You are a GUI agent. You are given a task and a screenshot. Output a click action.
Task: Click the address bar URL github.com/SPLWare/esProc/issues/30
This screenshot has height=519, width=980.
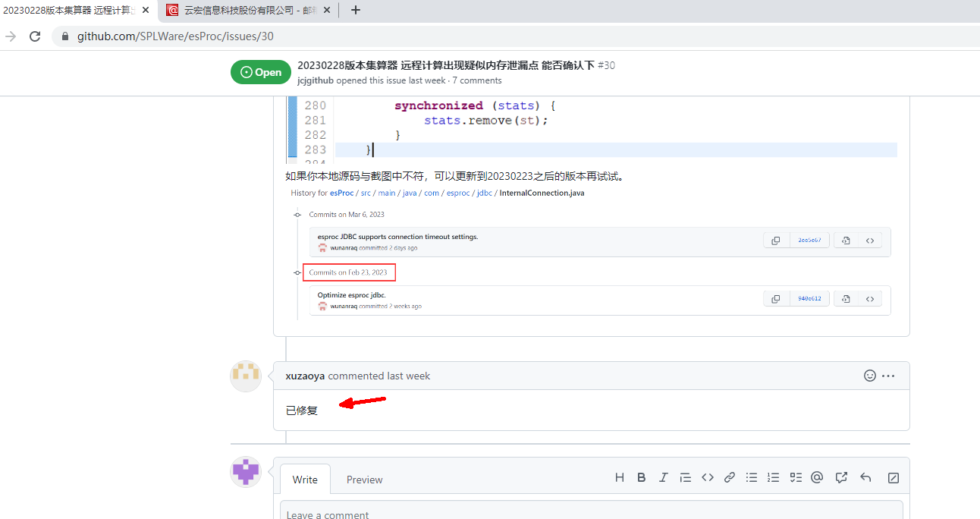point(175,36)
